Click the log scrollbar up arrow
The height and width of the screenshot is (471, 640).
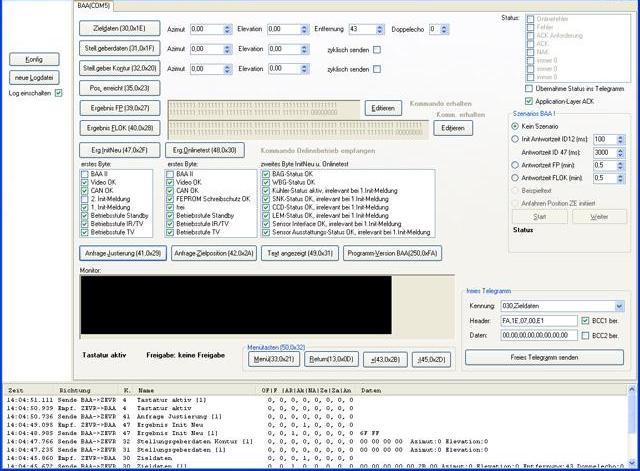point(631,389)
